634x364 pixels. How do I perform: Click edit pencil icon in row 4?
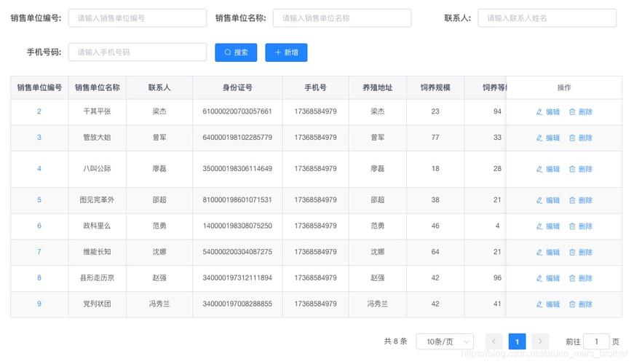point(539,169)
